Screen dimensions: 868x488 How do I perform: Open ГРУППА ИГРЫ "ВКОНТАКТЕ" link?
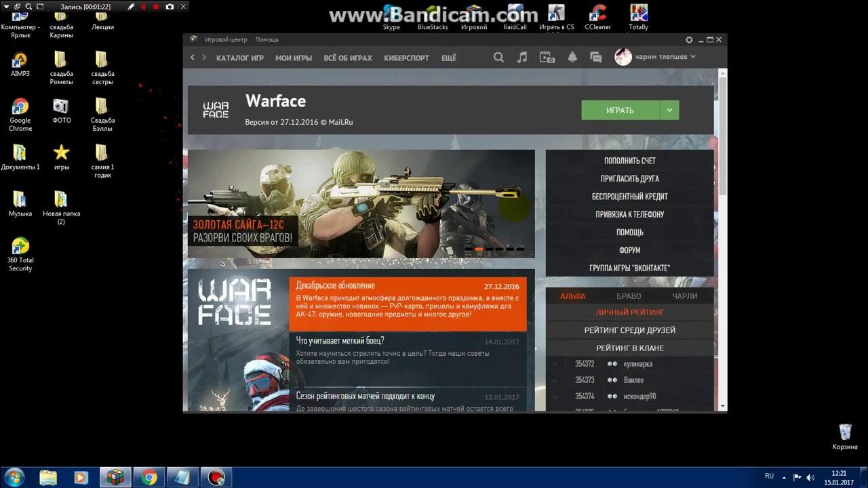click(x=630, y=268)
